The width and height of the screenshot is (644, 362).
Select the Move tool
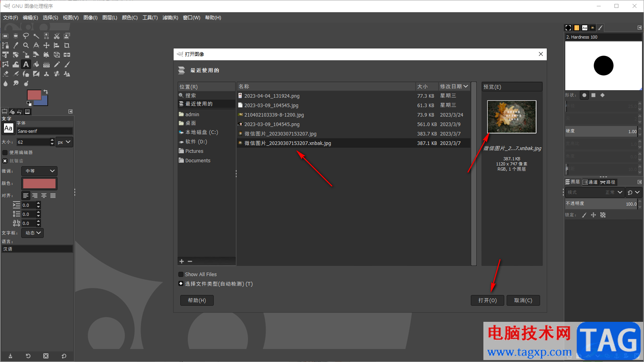(46, 45)
